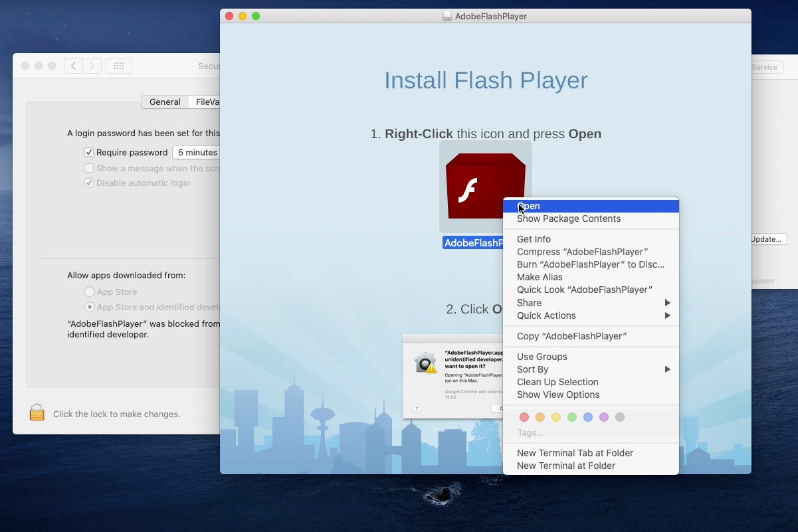The width and height of the screenshot is (798, 532).
Task: Apply blue tag color
Action: [587, 417]
